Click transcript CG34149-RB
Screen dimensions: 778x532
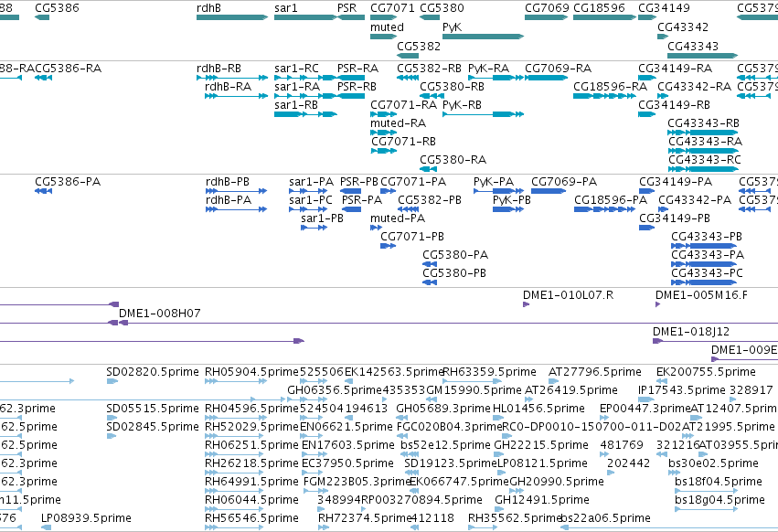click(674, 105)
